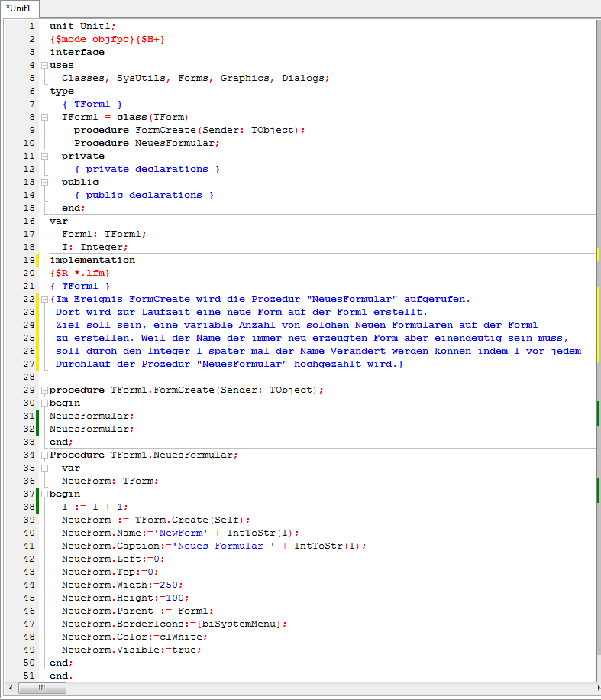Collapse the comment block fold on line 22
The height and width of the screenshot is (700, 601).
pyautogui.click(x=44, y=299)
